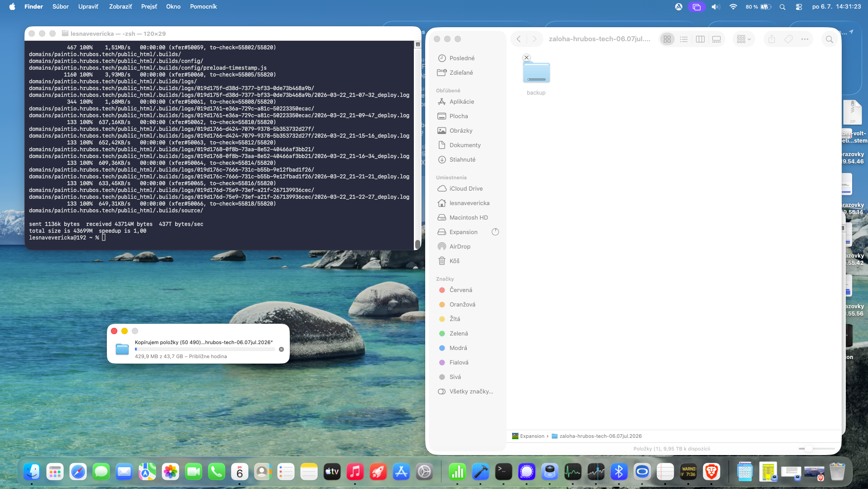Click the screen mirroring menu bar icon
The height and width of the screenshot is (489, 868).
696,7
